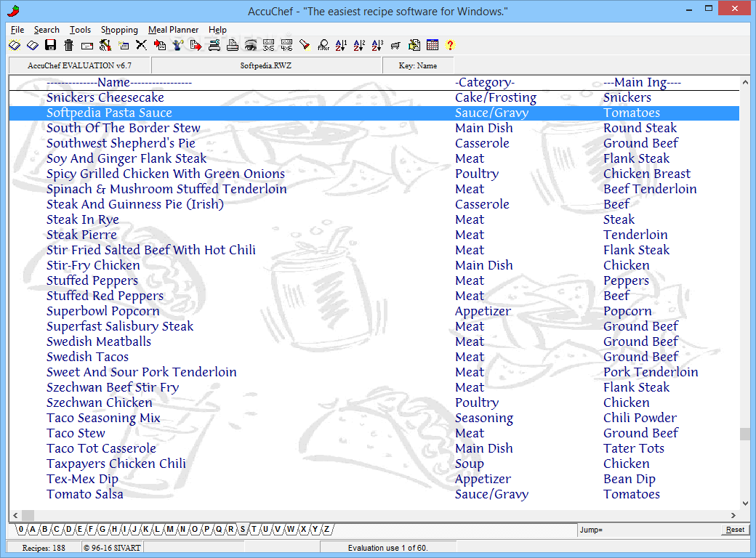756x558 pixels.
Task: Click the X cut icon
Action: pos(141,45)
